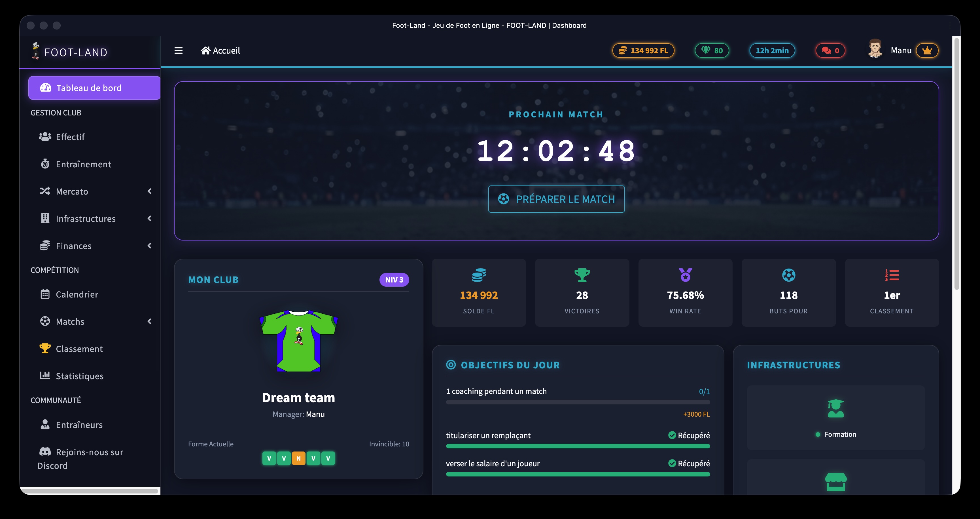Open the hamburger menu icon
980x519 pixels.
pos(178,50)
